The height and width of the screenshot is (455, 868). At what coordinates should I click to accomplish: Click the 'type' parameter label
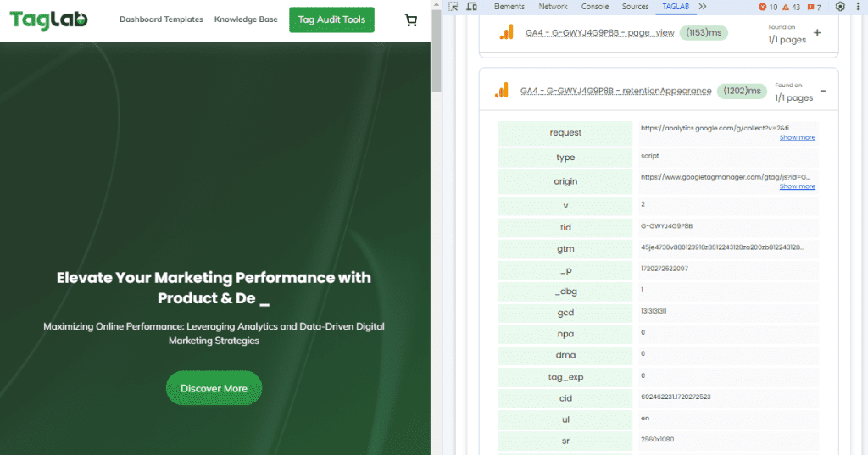565,158
